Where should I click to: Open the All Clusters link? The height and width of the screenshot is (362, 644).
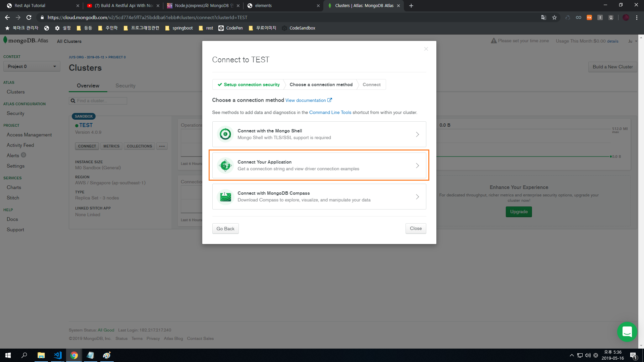tap(69, 41)
